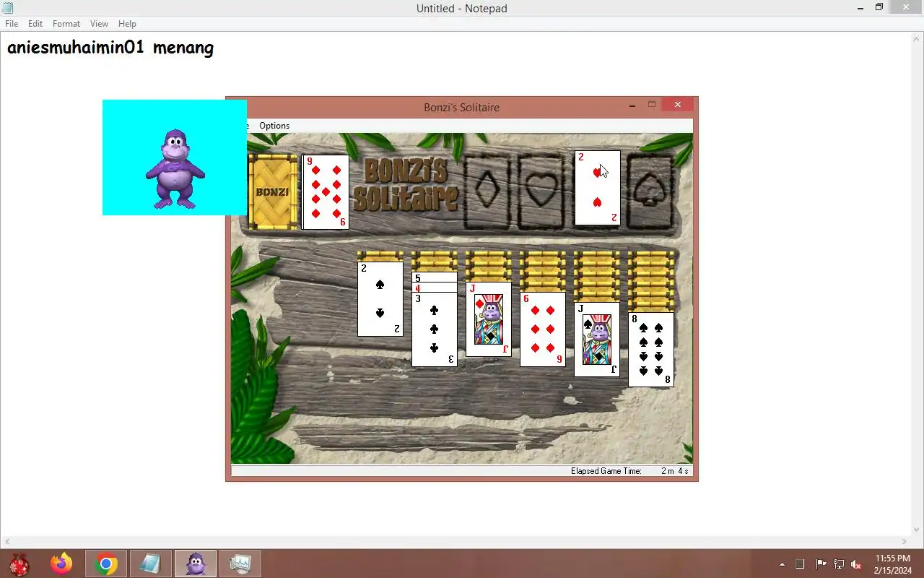924x578 pixels.
Task: Click the Elapsed Game Time status entry
Action: point(629,471)
